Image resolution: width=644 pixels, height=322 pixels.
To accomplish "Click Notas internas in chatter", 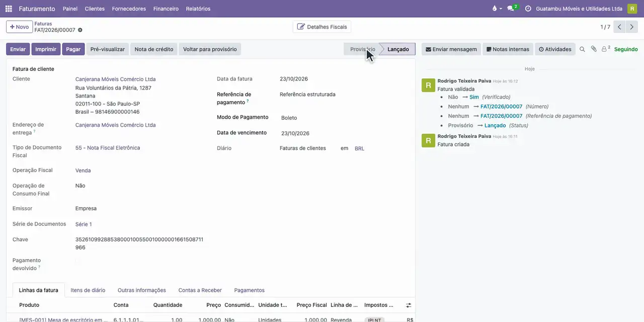I will tap(508, 49).
